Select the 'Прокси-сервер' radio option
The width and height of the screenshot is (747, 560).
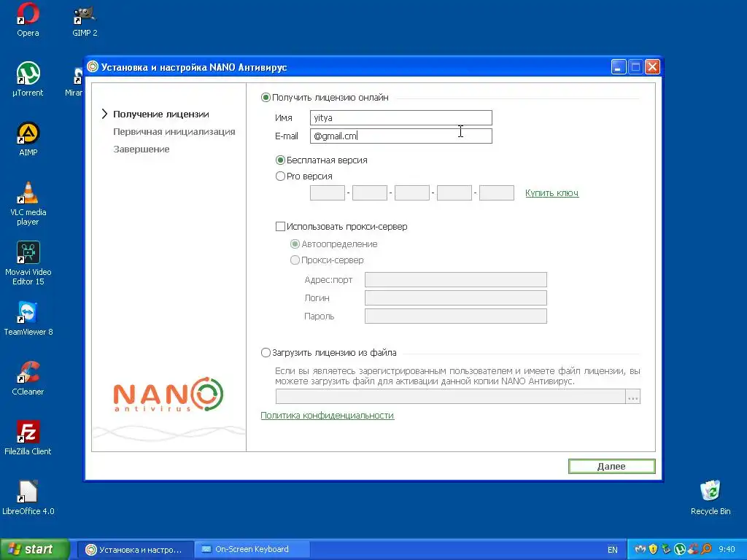(295, 260)
